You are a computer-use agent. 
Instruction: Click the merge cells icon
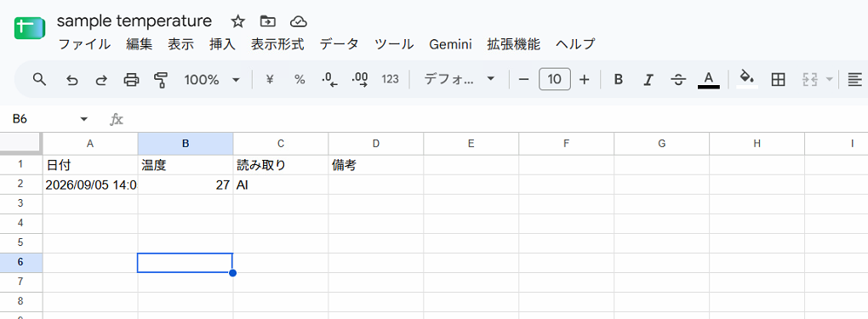coord(810,80)
